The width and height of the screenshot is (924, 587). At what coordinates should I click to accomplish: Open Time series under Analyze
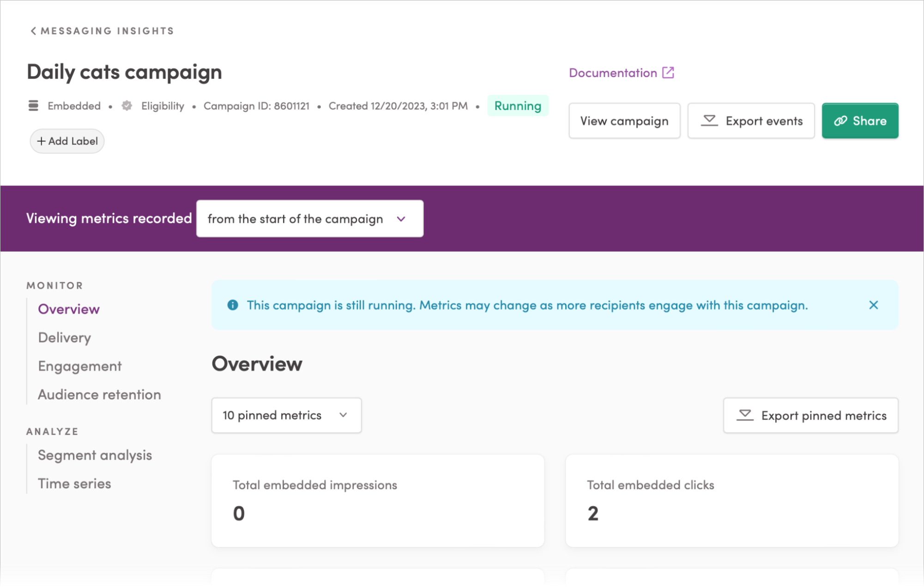click(x=74, y=484)
